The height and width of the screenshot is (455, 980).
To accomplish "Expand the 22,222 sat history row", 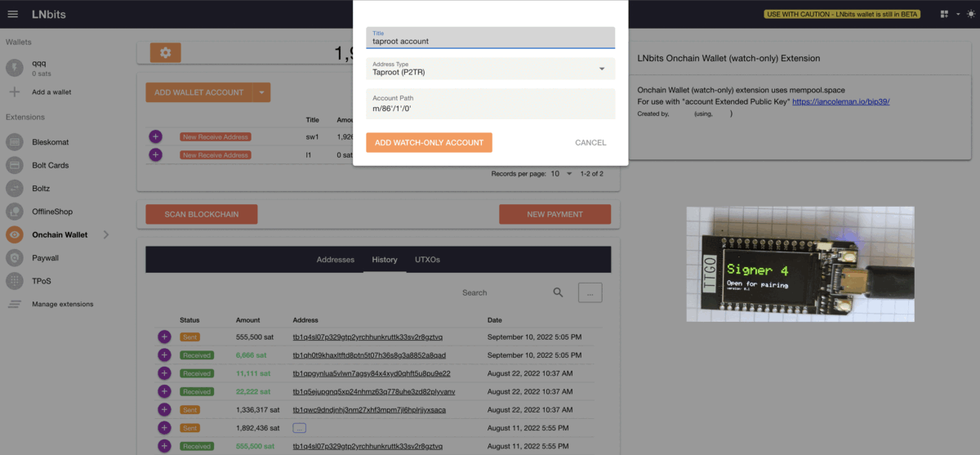I will click(x=163, y=391).
